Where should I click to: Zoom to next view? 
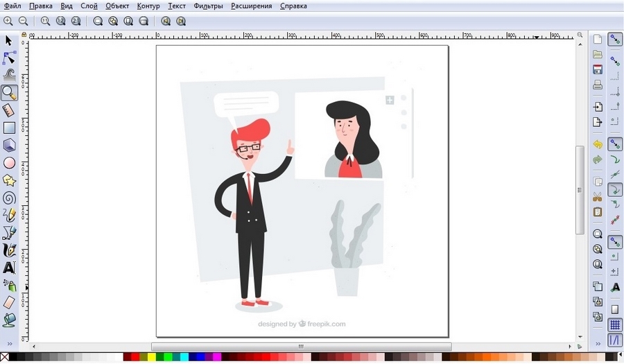(x=181, y=21)
